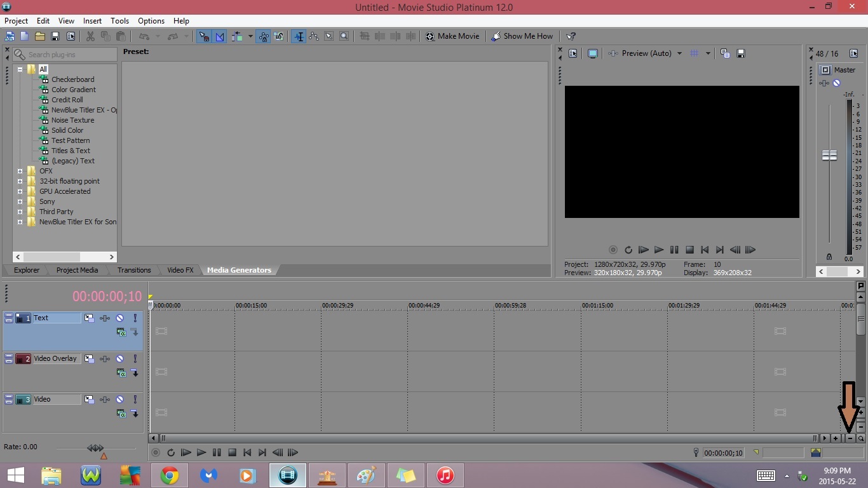Toggle the Enable Snapping toolbar button
The image size is (868, 488).
click(203, 36)
